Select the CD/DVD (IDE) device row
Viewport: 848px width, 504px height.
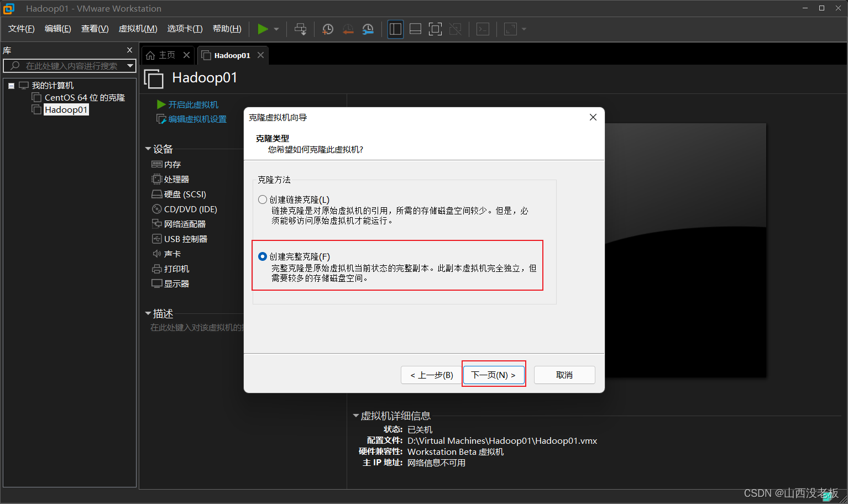pos(184,209)
